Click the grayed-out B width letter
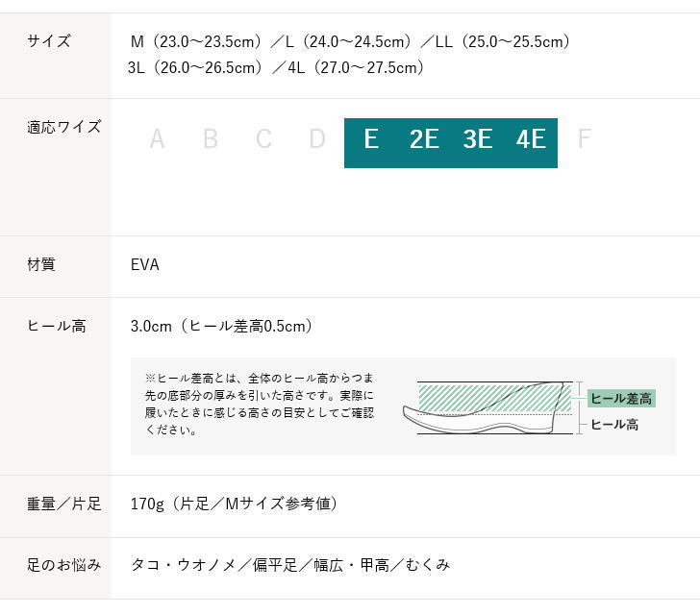 211,140
